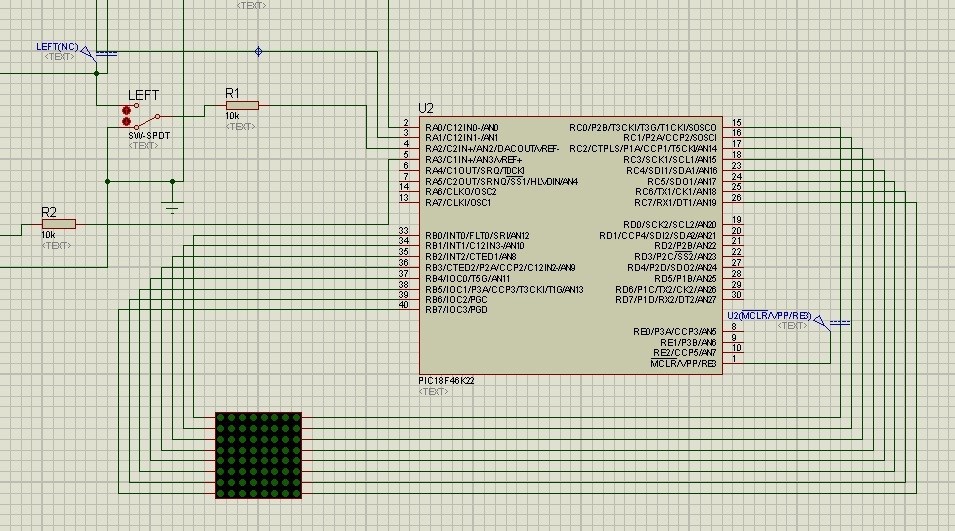This screenshot has width=955, height=531.
Task: Click the R1 reference label
Action: coord(233,93)
